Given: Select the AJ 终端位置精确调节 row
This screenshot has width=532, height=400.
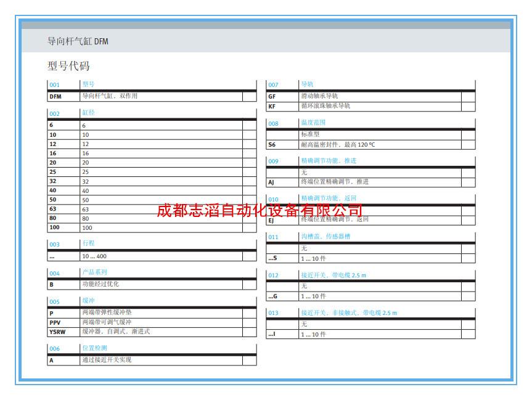Looking at the screenshot, I should pos(370,182).
